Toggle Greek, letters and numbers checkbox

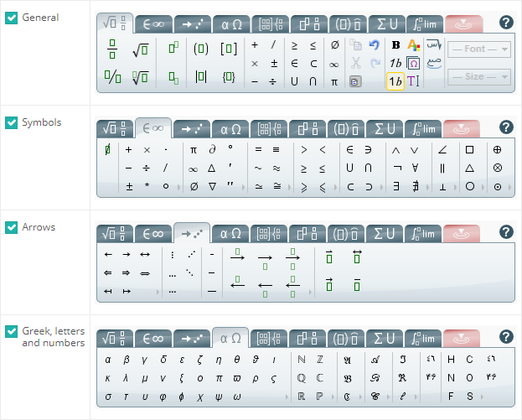[12, 331]
